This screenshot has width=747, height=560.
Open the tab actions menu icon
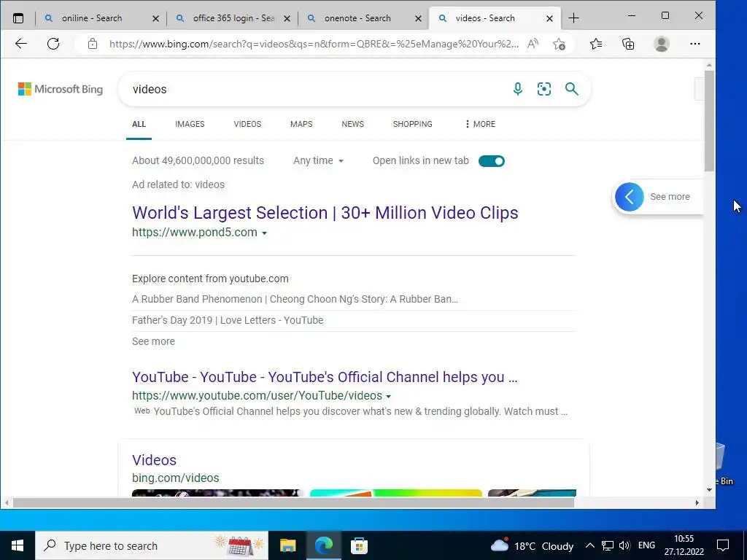tap(18, 18)
